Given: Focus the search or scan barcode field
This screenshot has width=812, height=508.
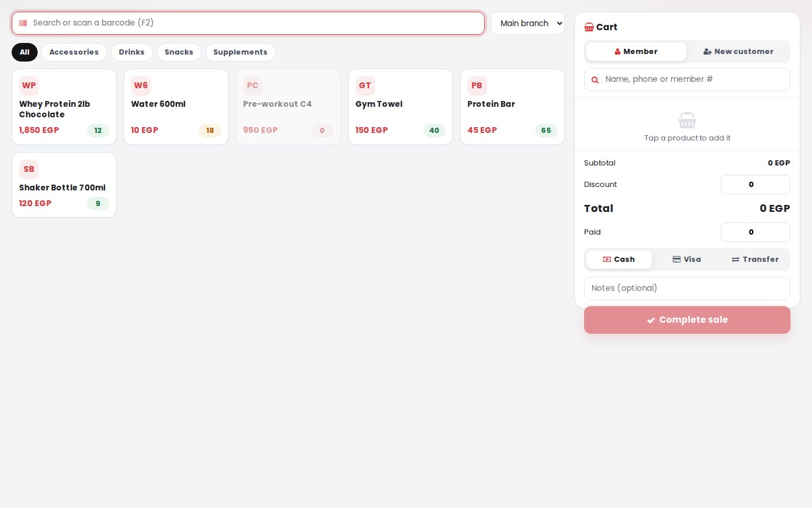Looking at the screenshot, I should pos(248,23).
